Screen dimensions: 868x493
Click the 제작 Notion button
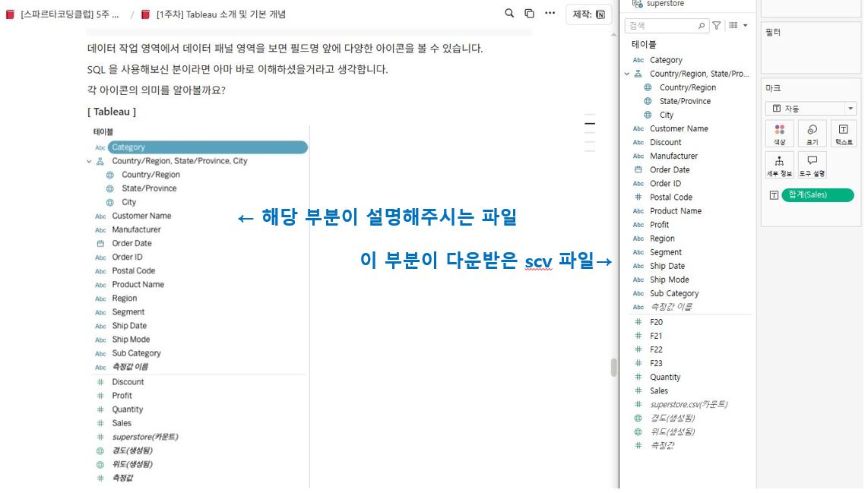click(589, 14)
